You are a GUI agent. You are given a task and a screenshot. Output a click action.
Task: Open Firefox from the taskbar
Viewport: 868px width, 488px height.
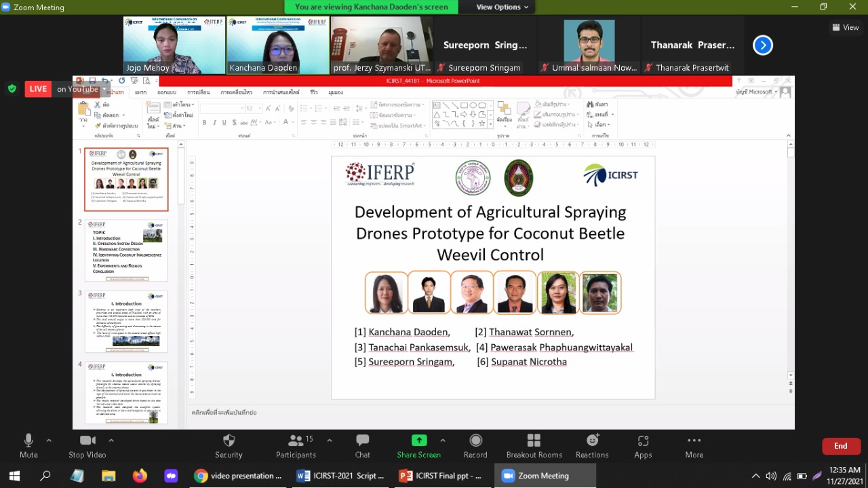pos(140,476)
